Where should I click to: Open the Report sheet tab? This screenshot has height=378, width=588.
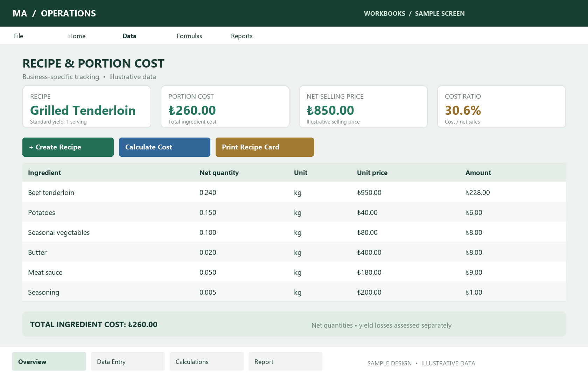[x=285, y=362]
